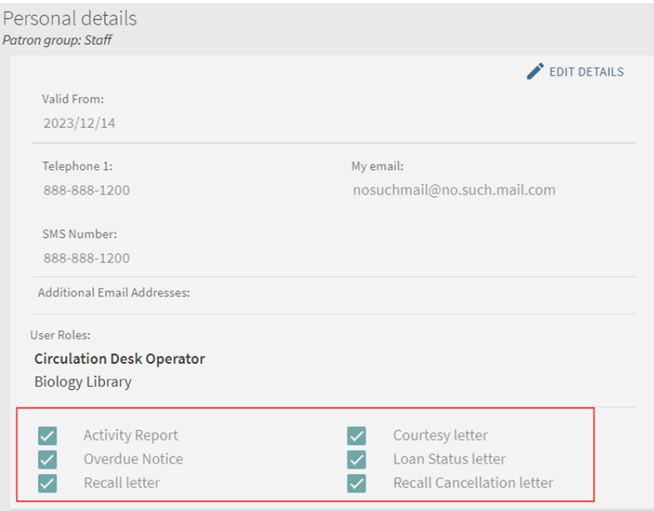Click the Personal details heading

coord(70,19)
